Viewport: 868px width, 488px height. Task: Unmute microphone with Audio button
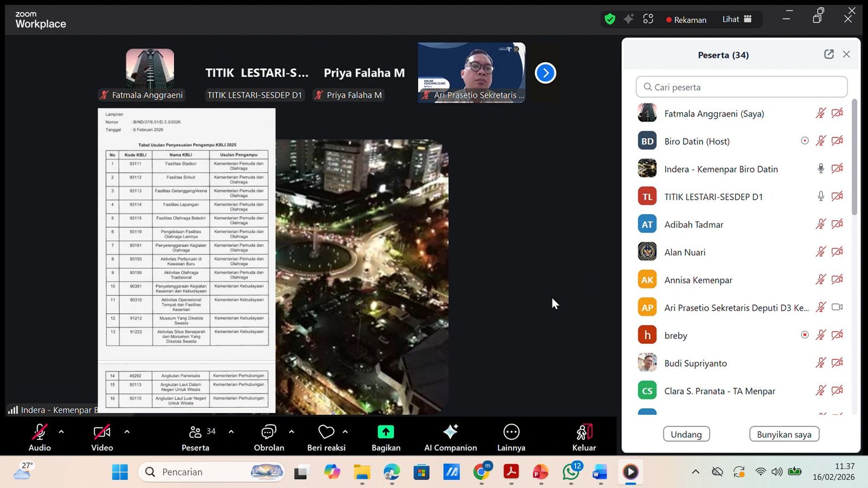click(x=40, y=432)
